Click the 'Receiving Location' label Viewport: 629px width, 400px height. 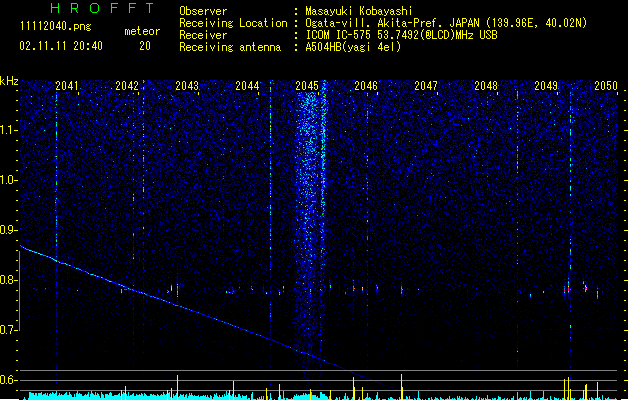pos(233,23)
